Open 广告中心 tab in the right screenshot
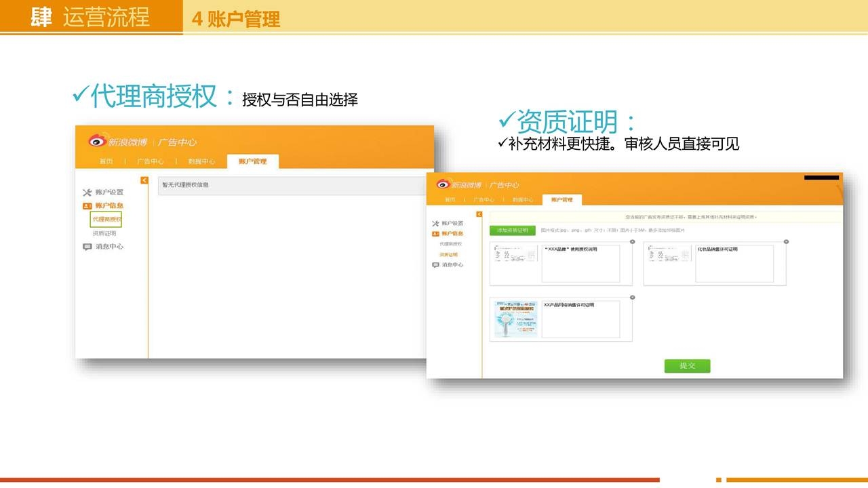 [x=484, y=200]
